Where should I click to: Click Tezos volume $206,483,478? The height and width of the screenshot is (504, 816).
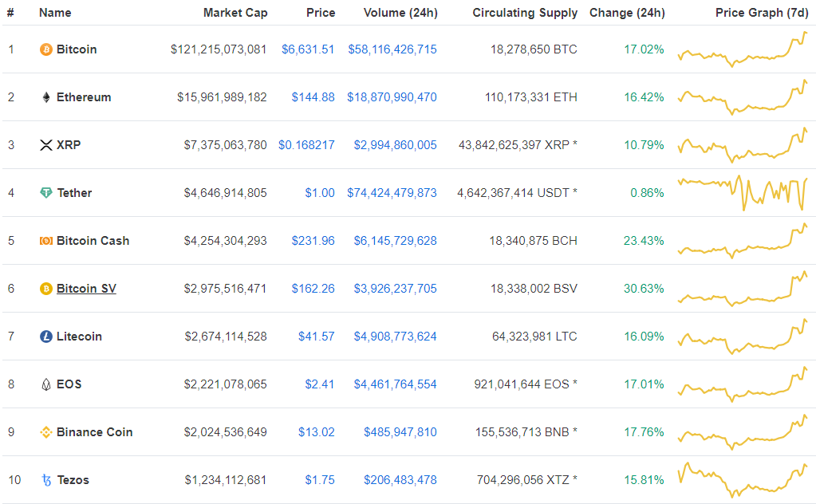400,480
